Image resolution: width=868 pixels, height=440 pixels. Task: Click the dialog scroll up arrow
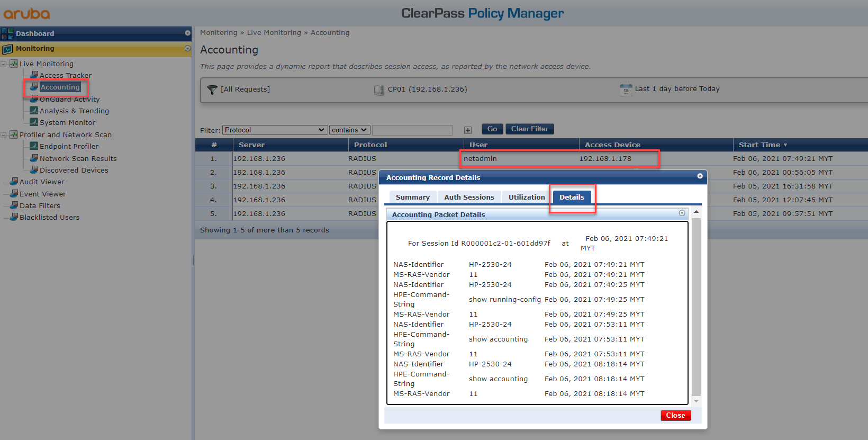696,211
